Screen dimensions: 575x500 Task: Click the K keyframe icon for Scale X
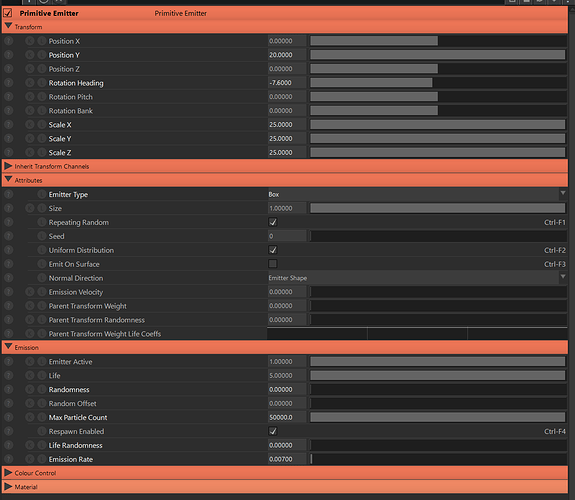tap(30, 125)
